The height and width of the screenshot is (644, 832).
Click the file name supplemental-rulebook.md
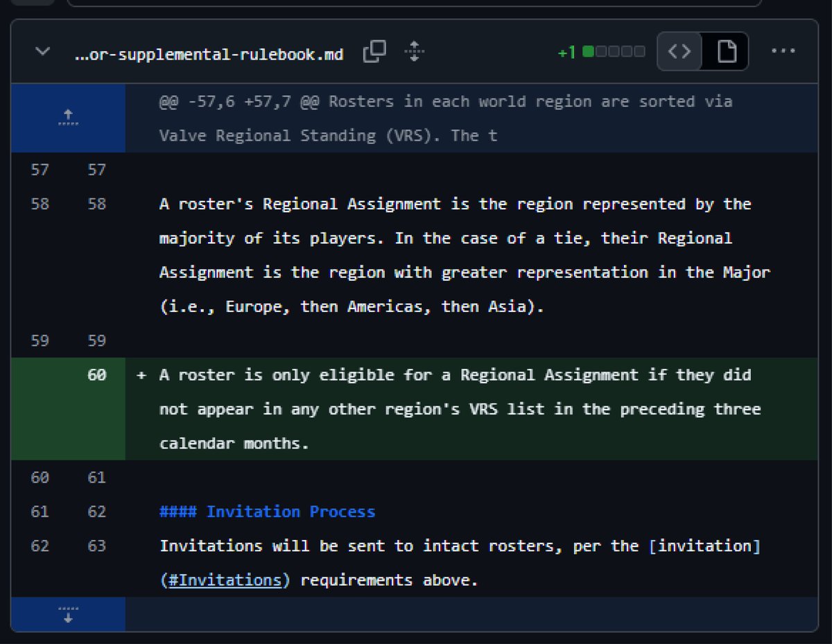(209, 54)
